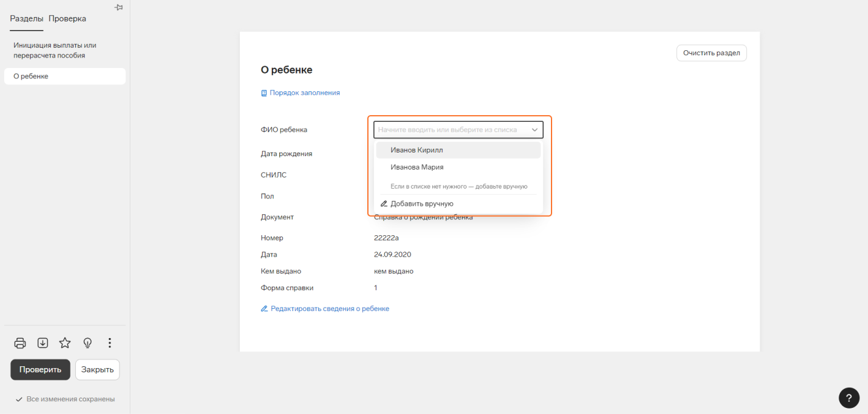
Task: Switch to the Проверка tab
Action: [67, 18]
